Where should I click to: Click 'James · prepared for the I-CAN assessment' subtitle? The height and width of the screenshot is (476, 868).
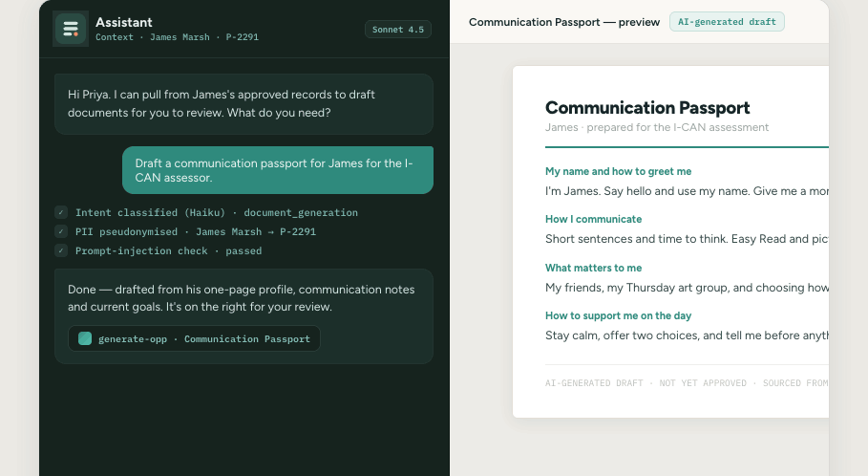point(657,127)
